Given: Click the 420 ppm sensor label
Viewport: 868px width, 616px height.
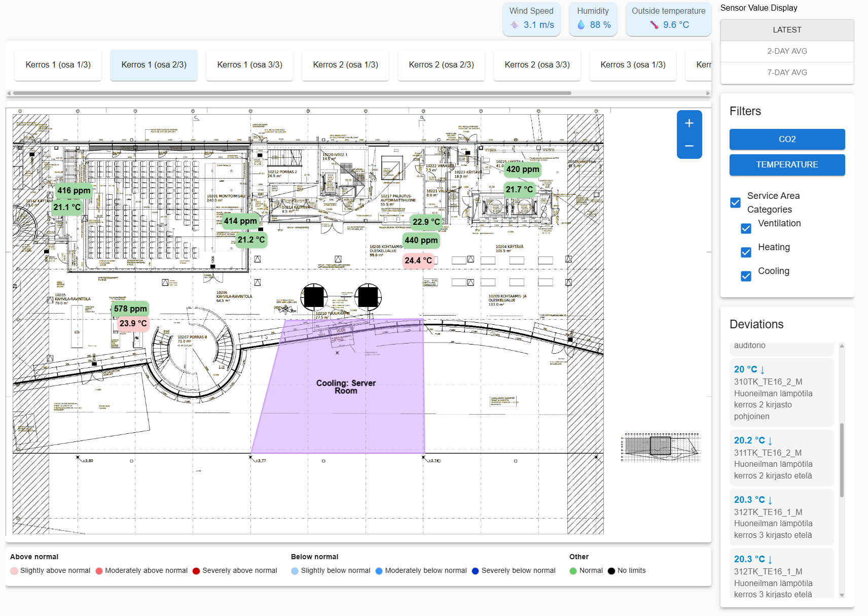Looking at the screenshot, I should pyautogui.click(x=523, y=169).
